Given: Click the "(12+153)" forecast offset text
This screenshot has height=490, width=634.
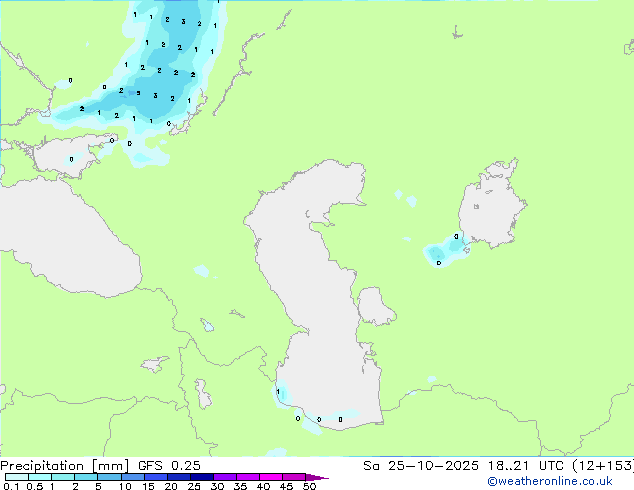Looking at the screenshot, I should click(603, 466).
